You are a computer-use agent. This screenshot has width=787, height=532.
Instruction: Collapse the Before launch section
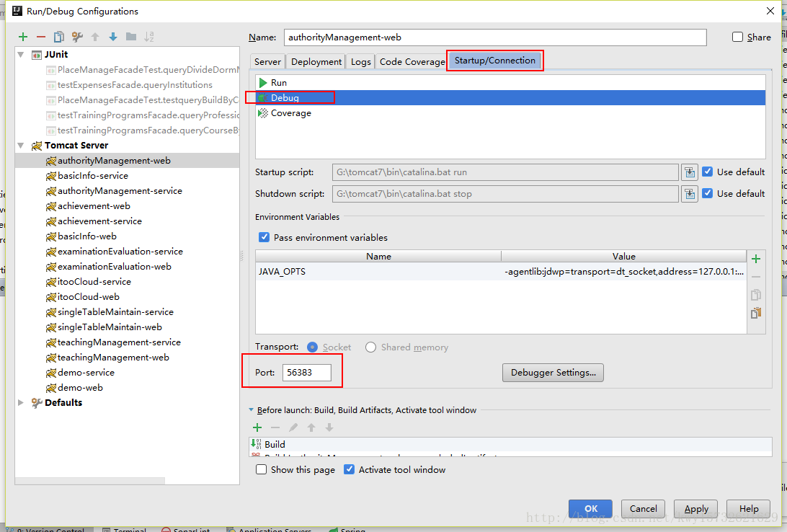pos(251,410)
